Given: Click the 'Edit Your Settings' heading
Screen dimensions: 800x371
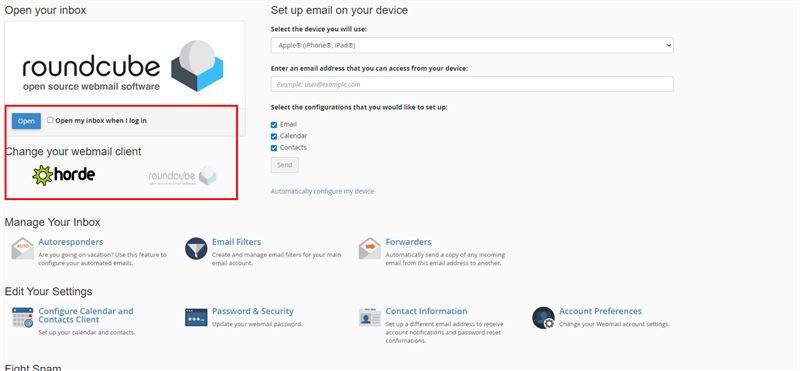Looking at the screenshot, I should 48,291.
